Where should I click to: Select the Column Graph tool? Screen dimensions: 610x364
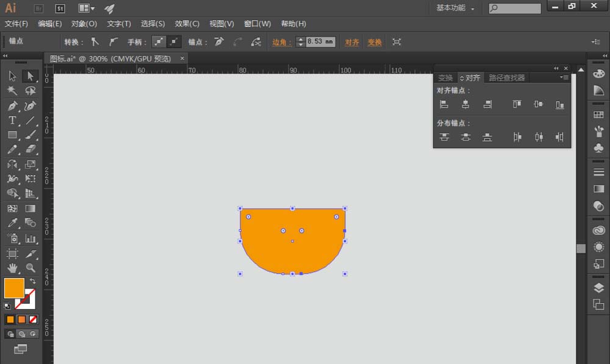[30, 238]
